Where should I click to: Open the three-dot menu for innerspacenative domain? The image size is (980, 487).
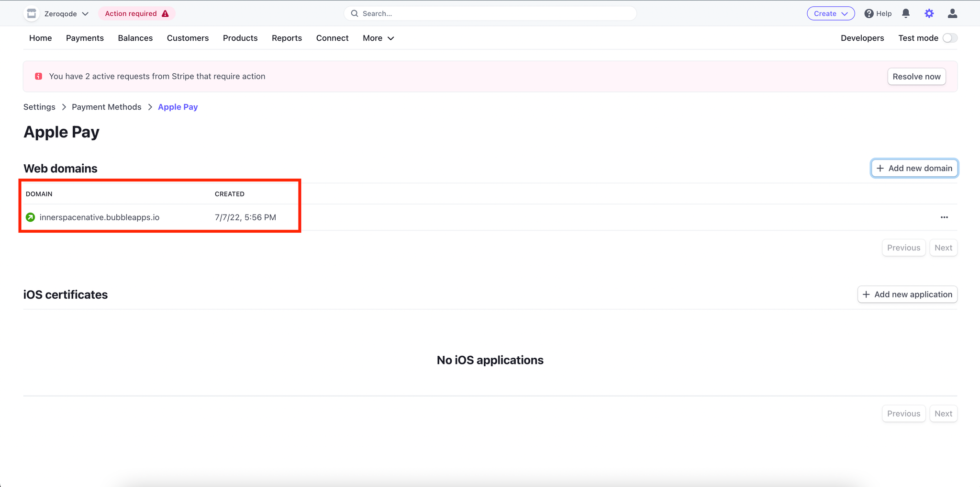[x=944, y=217]
